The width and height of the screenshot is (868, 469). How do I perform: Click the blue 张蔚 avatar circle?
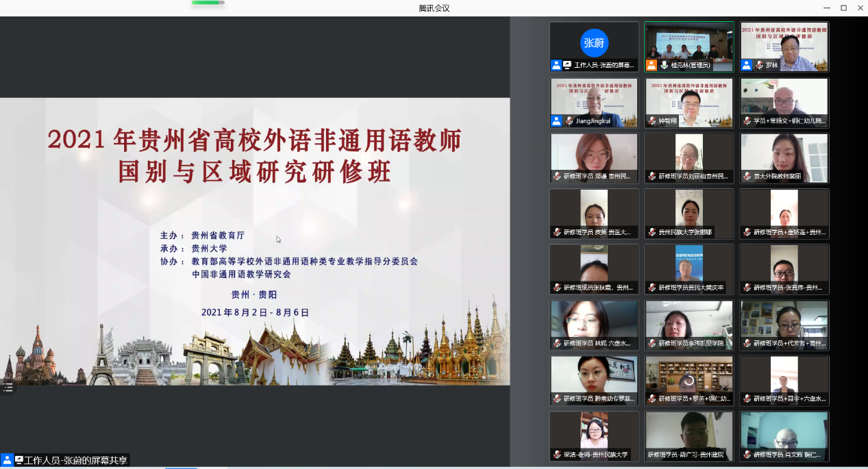pos(594,42)
